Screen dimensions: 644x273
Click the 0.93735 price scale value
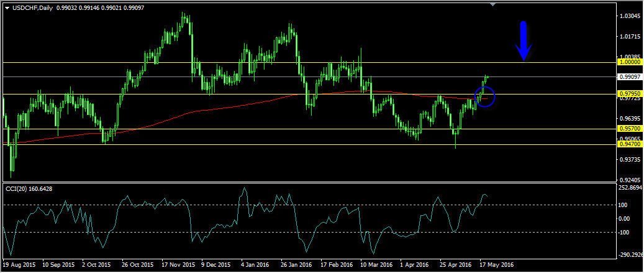(630, 159)
